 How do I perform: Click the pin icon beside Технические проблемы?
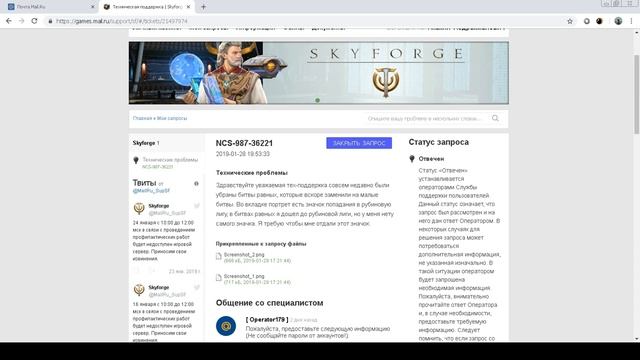pos(136,160)
